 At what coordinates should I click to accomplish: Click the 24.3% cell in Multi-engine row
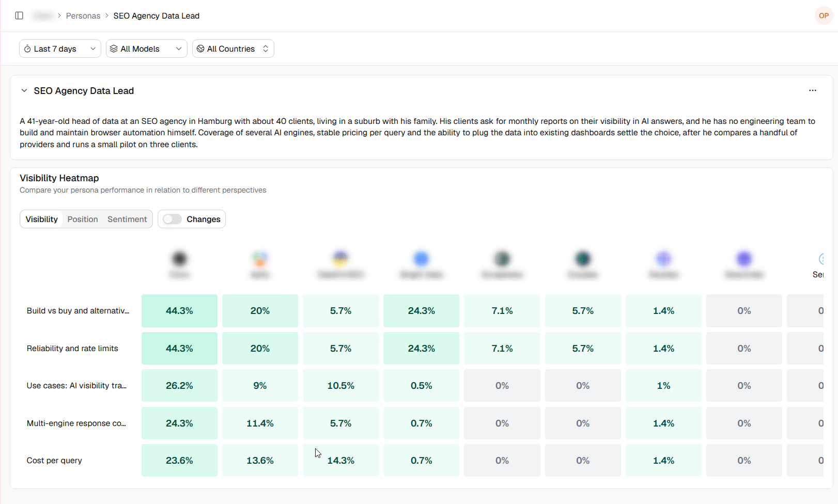pos(179,423)
